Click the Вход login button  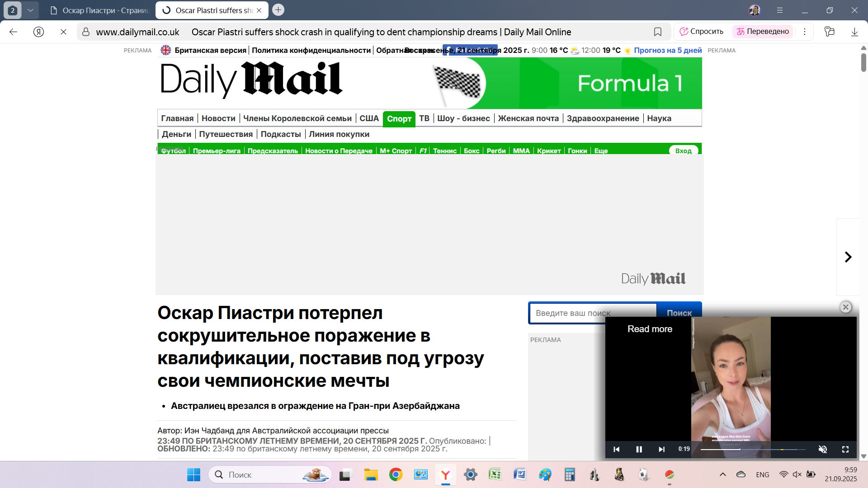(684, 150)
